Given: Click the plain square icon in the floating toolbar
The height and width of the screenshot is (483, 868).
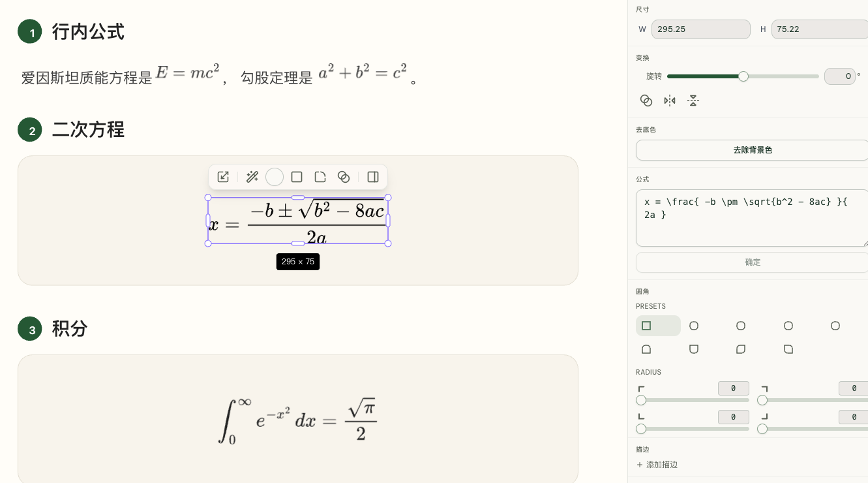Looking at the screenshot, I should (297, 177).
